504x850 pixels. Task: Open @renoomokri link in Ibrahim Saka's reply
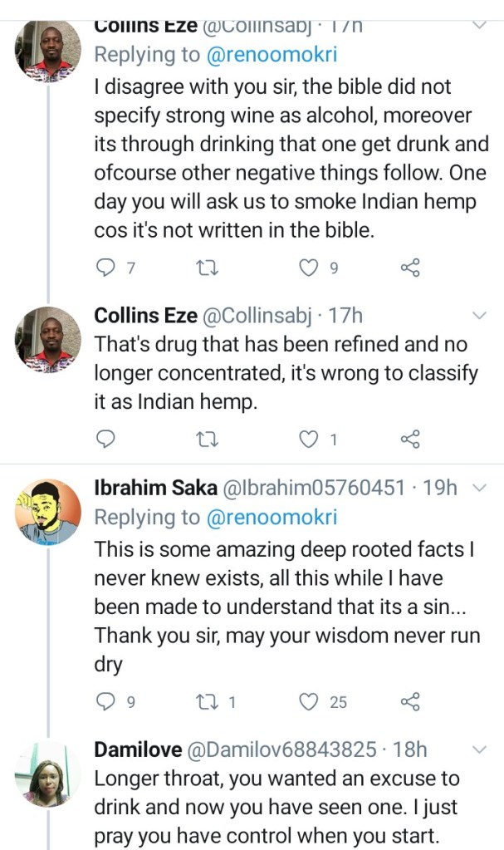click(272, 517)
